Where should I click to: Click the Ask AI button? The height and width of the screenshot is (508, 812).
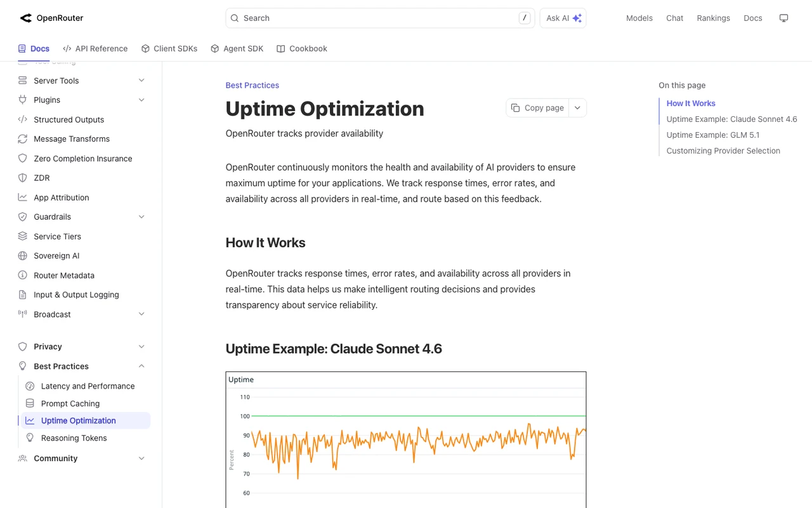click(563, 18)
